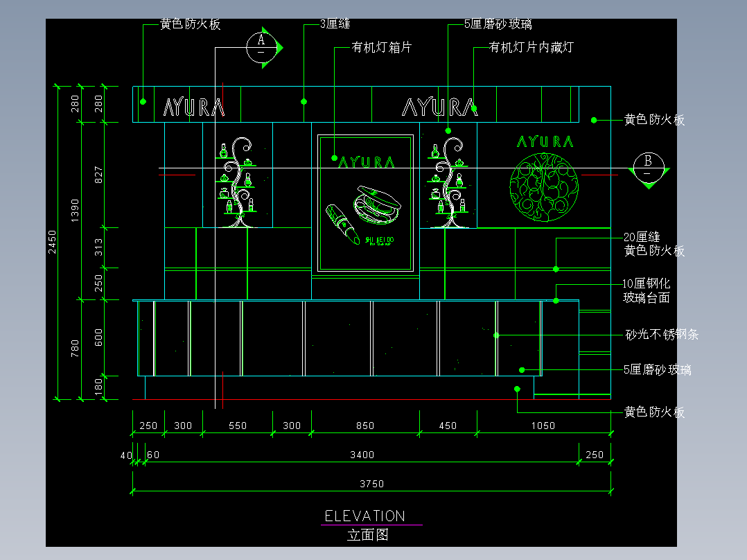
Task: Click the section marker circle labeled A
Action: pos(261,48)
